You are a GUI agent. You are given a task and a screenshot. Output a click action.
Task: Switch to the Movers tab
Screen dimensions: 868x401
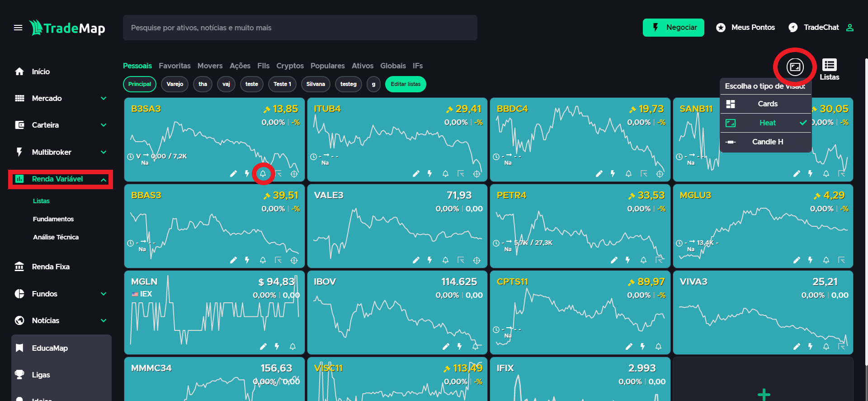pos(210,66)
